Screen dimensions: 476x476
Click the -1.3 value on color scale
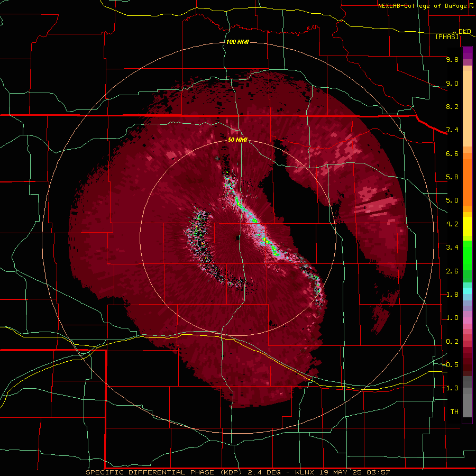click(x=450, y=388)
